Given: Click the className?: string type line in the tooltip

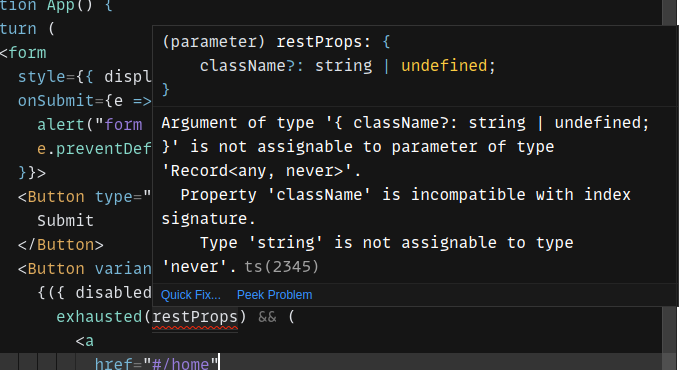Looking at the screenshot, I should pyautogui.click(x=347, y=66).
